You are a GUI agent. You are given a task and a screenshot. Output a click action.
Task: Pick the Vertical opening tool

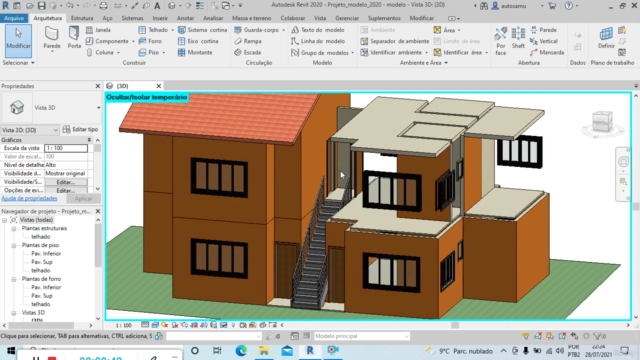coord(543,41)
